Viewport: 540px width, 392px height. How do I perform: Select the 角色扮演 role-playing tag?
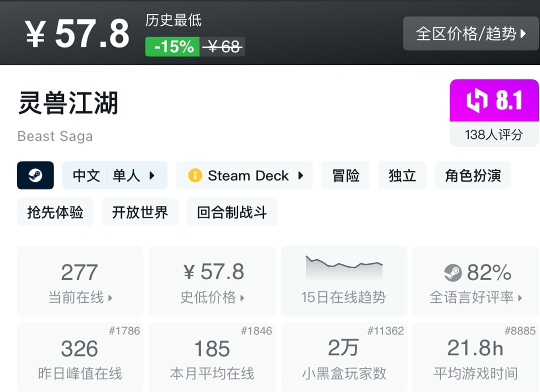472,175
